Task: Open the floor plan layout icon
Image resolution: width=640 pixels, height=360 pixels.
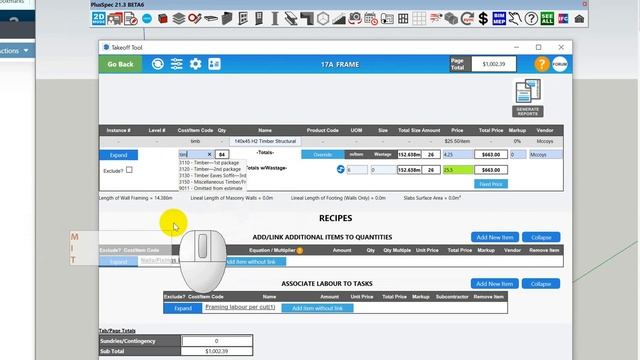Action: click(387, 19)
